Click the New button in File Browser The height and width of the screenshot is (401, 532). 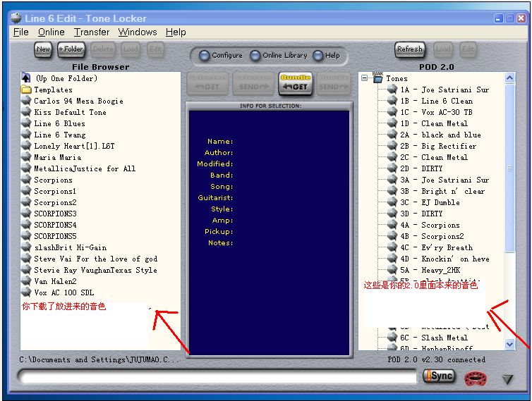point(43,49)
